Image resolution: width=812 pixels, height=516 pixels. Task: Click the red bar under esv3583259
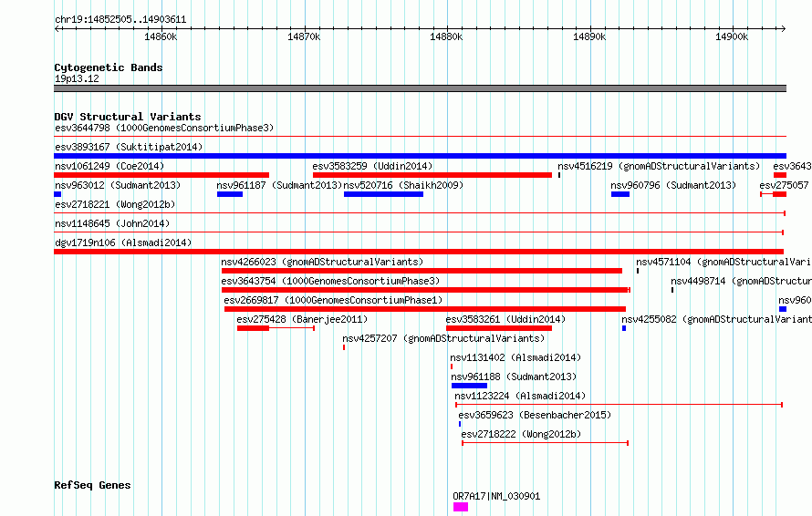[432, 175]
